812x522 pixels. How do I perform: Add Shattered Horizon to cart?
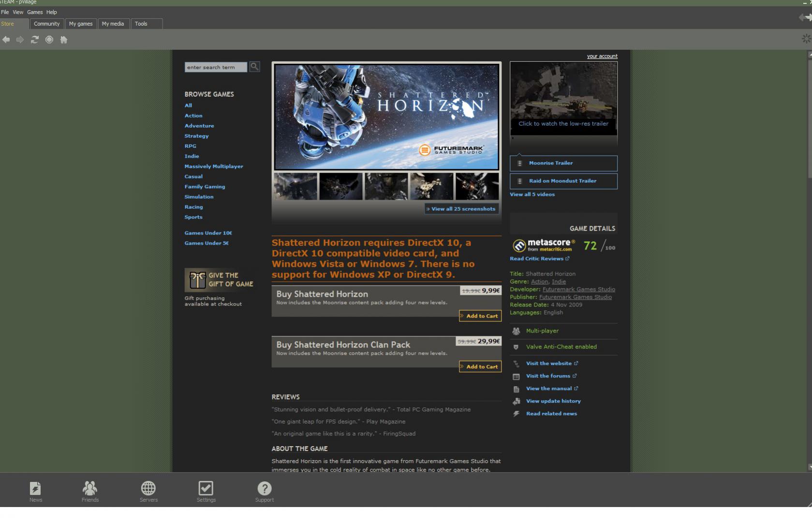pos(480,316)
